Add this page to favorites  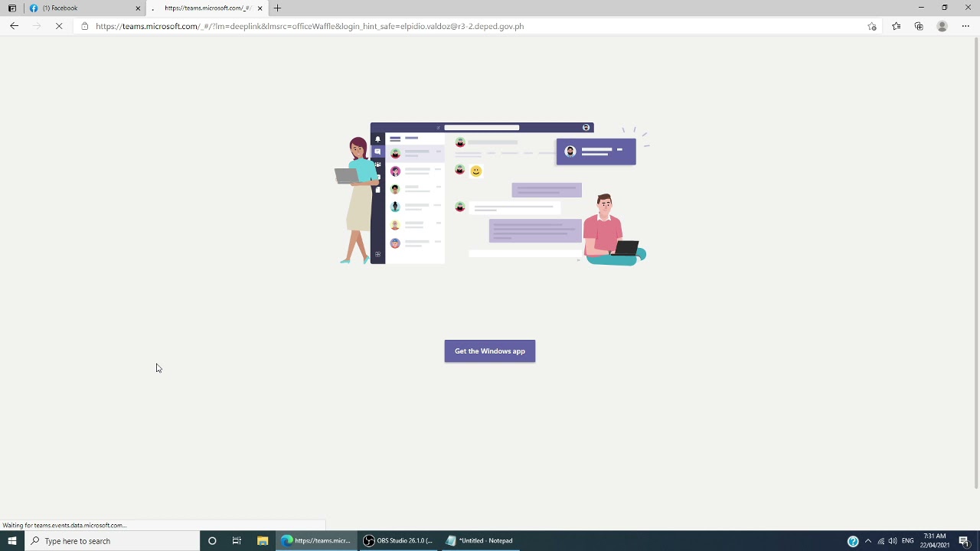(871, 26)
